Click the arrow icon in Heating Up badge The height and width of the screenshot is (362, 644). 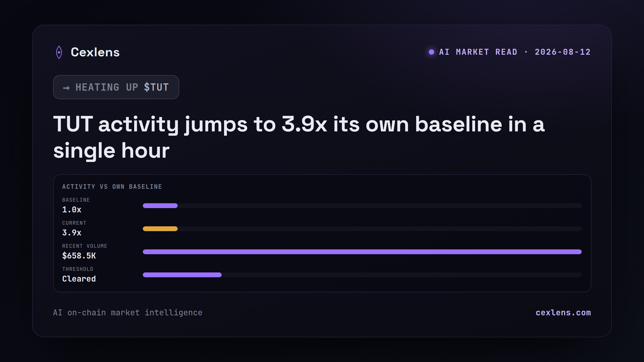pyautogui.click(x=66, y=88)
